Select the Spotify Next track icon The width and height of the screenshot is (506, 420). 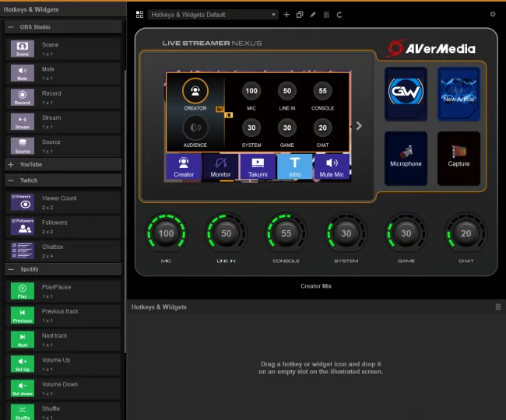tap(23, 339)
